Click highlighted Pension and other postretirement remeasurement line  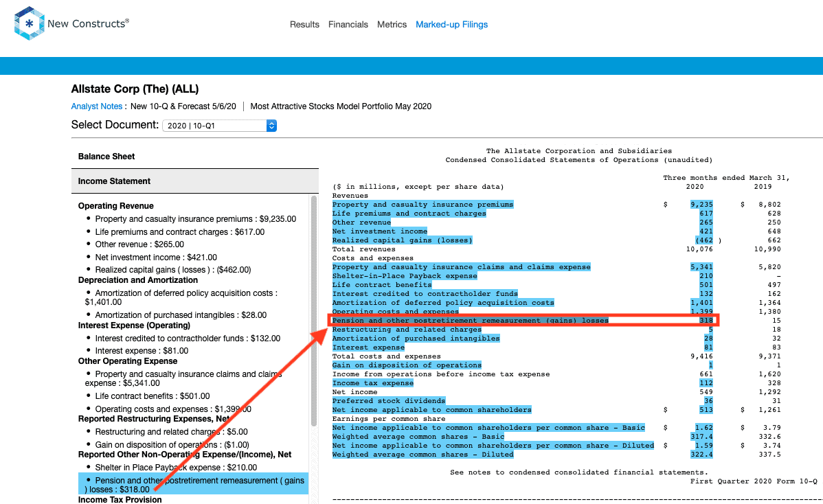[x=471, y=321]
